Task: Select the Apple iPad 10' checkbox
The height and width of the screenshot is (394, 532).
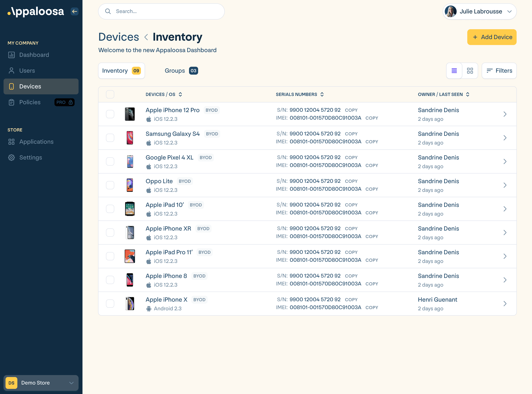Action: pos(110,209)
